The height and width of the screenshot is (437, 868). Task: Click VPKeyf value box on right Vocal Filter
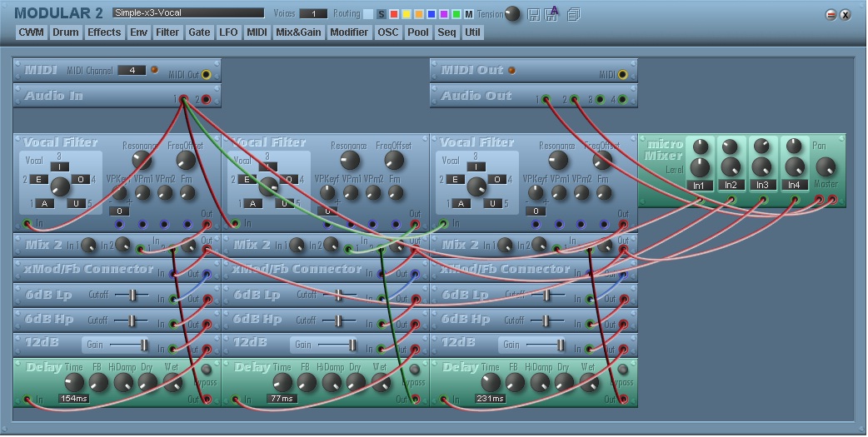[x=536, y=211]
